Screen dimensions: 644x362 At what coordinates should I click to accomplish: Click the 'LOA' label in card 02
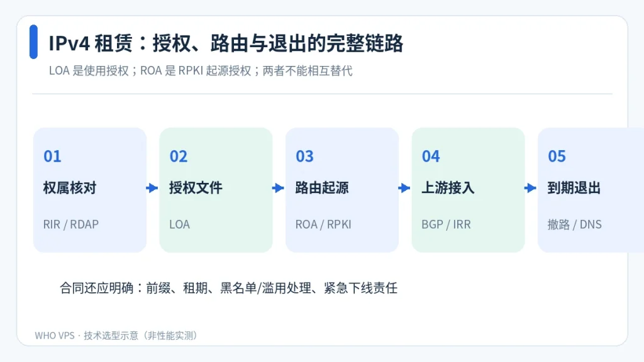point(179,224)
